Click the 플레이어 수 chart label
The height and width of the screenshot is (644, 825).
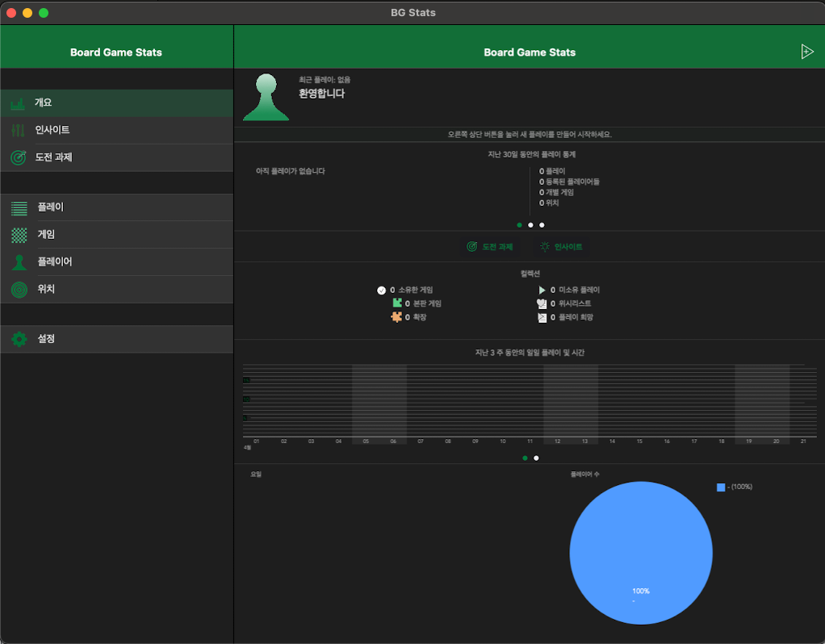click(x=584, y=474)
